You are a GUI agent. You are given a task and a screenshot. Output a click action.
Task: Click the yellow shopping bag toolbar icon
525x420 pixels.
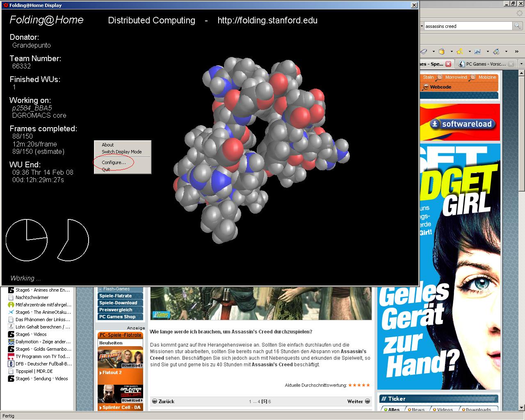[442, 51]
